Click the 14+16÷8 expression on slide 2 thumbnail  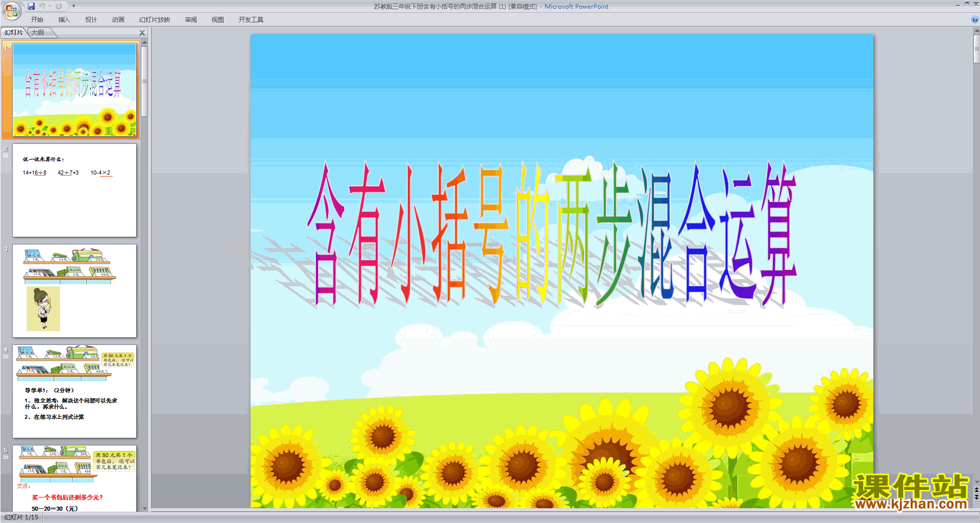[x=34, y=172]
